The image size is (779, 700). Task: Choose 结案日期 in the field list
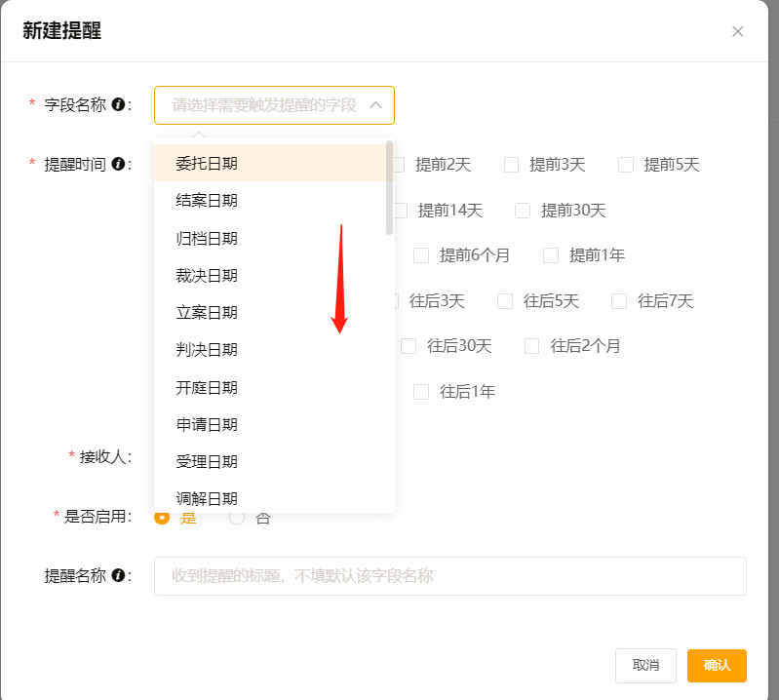click(x=207, y=201)
